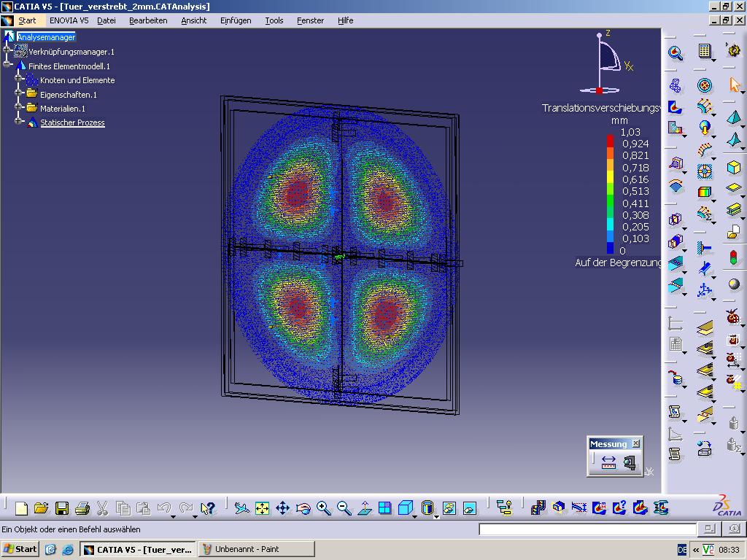Open the Start menu in menu bar
Screen dimensions: 747x560
click(27, 20)
